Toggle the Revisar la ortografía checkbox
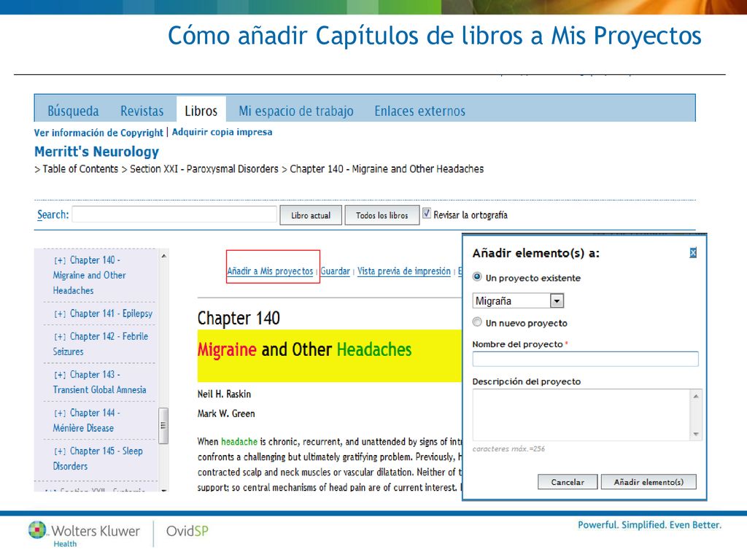Image resolution: width=747 pixels, height=560 pixels. [x=426, y=214]
